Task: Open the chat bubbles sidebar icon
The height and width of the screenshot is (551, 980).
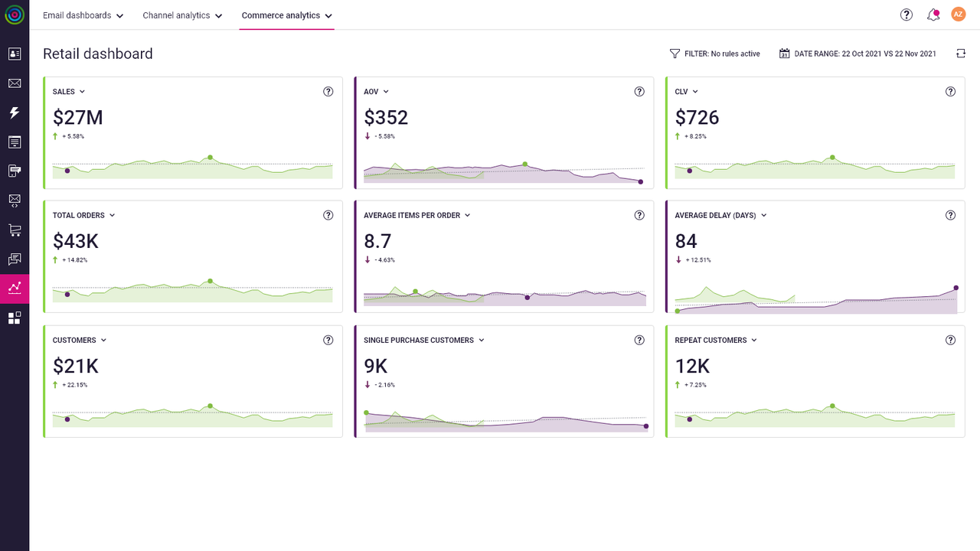Action: tap(15, 259)
